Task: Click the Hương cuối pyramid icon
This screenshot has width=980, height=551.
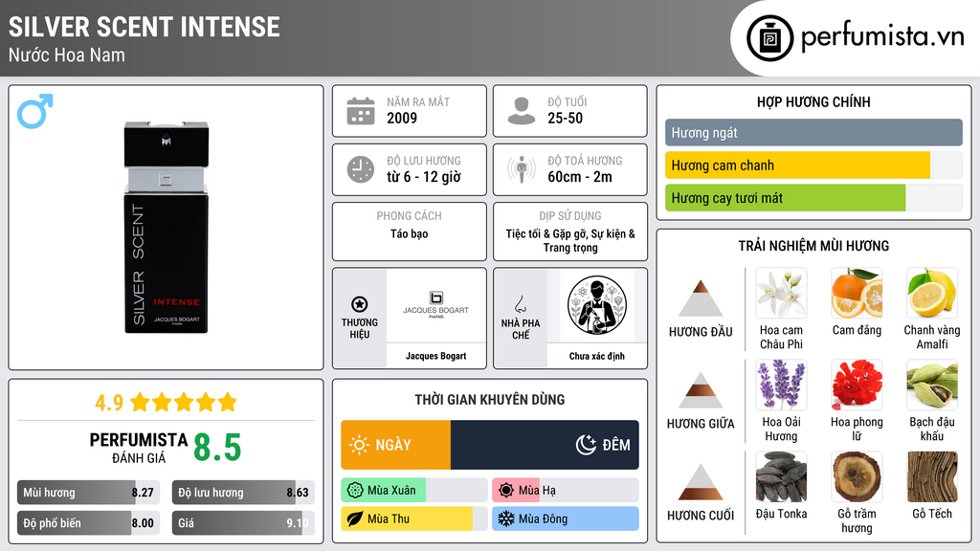Action: tap(701, 482)
